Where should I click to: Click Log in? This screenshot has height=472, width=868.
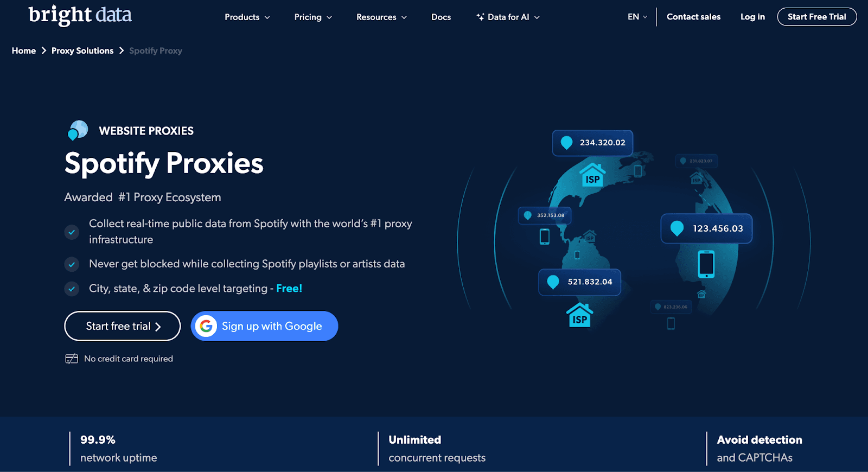752,17
